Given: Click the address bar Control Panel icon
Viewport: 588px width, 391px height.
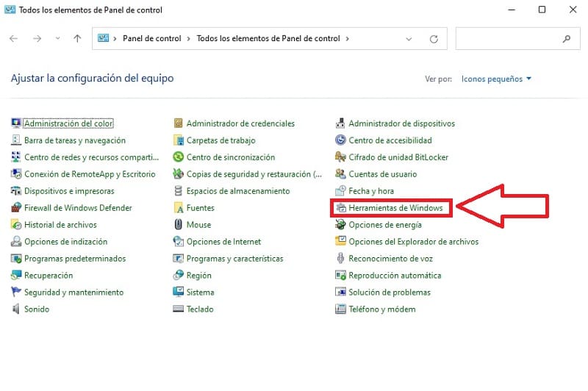Looking at the screenshot, I should 103,38.
